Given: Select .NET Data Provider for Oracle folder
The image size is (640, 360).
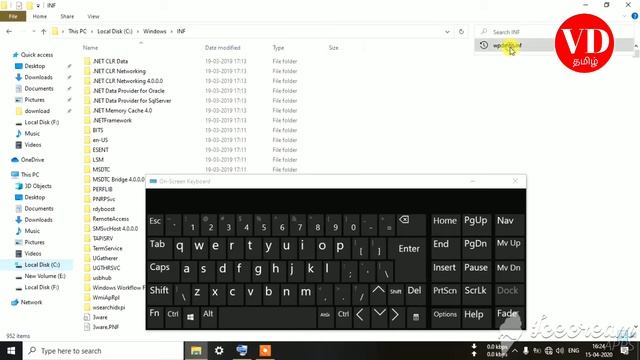Looking at the screenshot, I should pyautogui.click(x=128, y=91).
